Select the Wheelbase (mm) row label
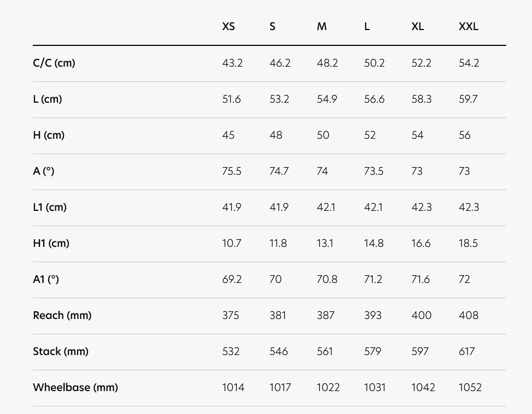The width and height of the screenshot is (532, 414). [75, 387]
